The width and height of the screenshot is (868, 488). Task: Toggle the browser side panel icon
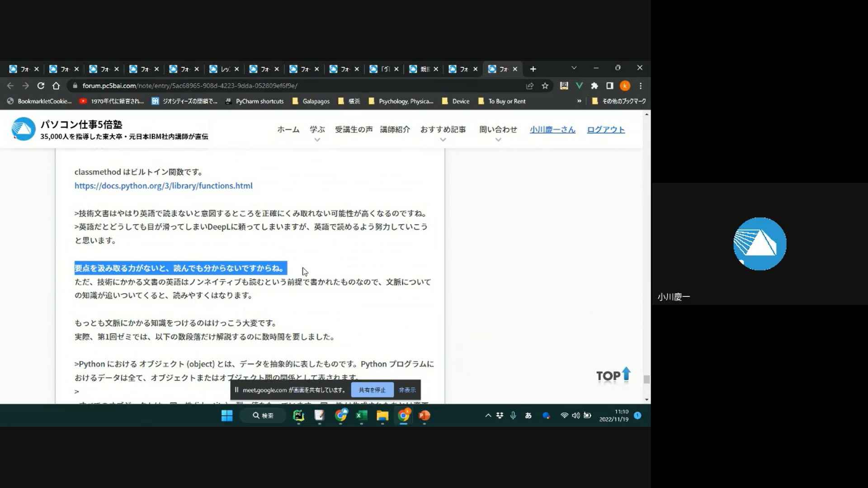(610, 86)
